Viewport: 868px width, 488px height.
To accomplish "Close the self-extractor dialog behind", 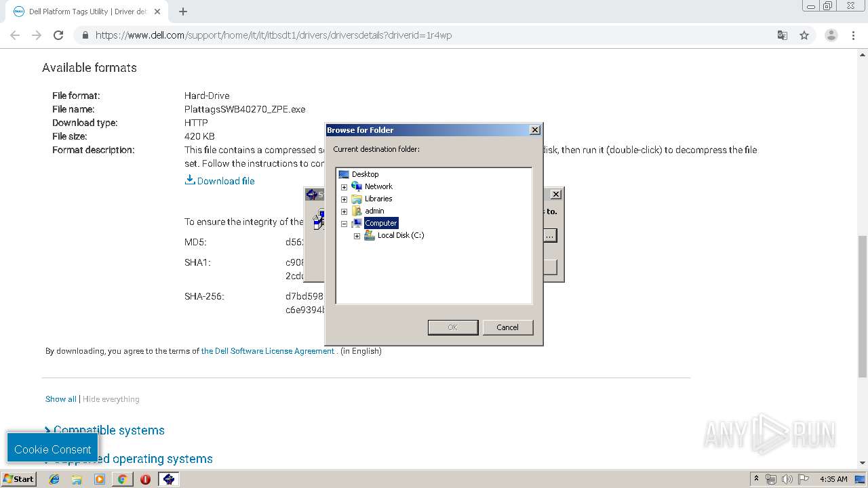I will click(556, 195).
